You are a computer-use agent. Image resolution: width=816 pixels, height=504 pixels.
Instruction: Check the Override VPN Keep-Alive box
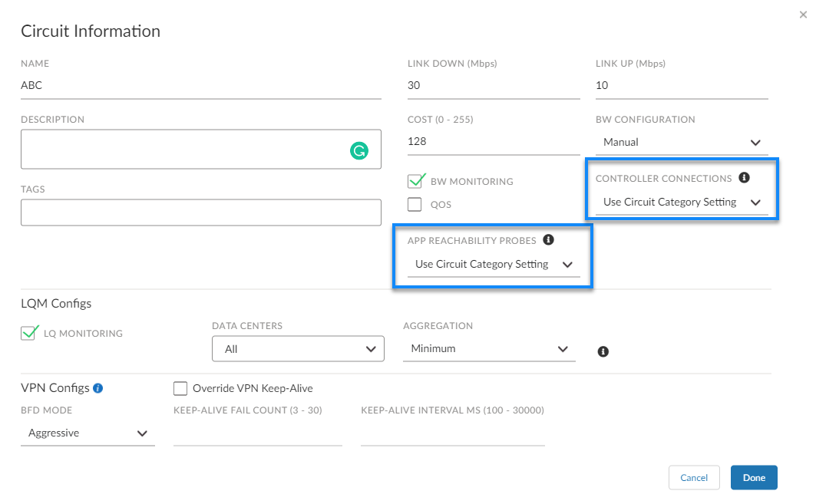(181, 388)
